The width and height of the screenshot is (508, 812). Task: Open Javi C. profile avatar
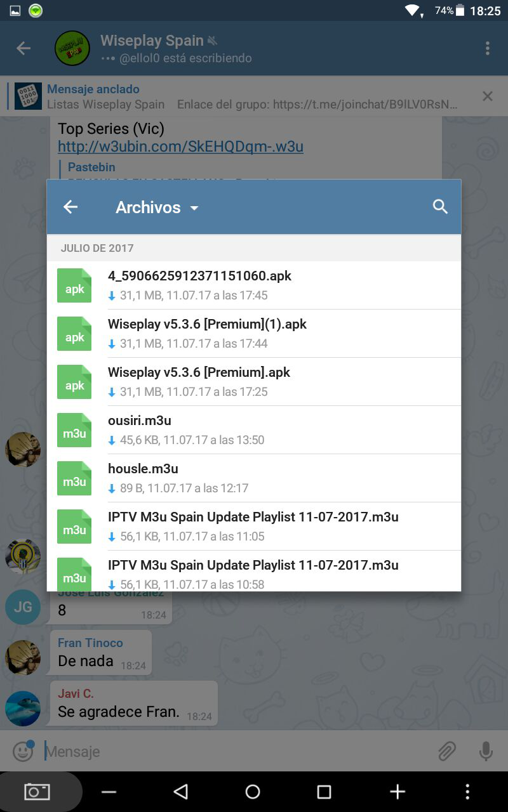pos(23,709)
